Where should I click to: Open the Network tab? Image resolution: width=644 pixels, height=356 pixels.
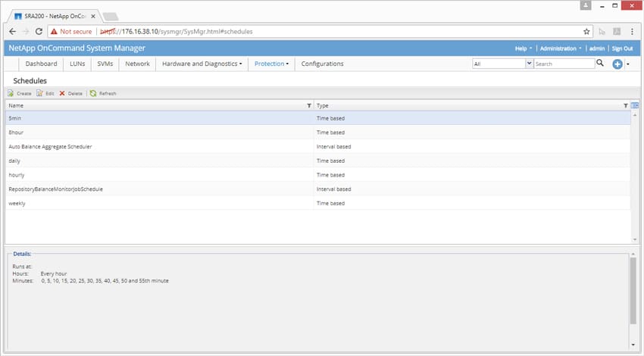pyautogui.click(x=137, y=64)
